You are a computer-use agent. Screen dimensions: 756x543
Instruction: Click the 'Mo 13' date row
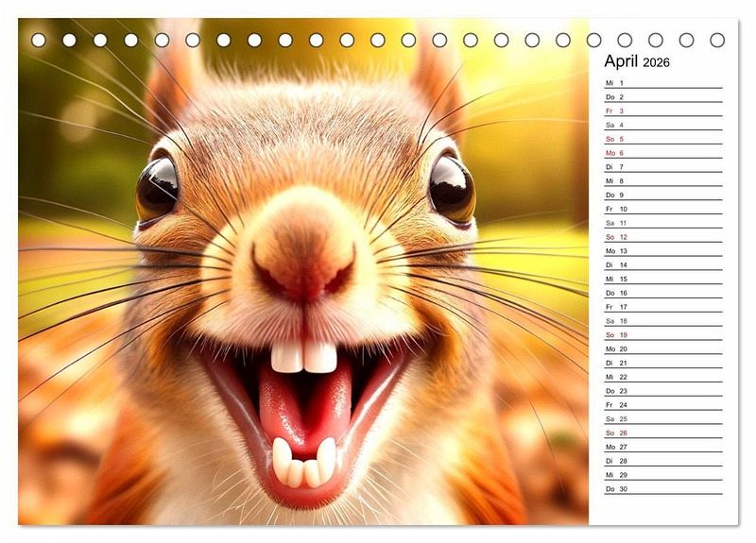[663, 250]
